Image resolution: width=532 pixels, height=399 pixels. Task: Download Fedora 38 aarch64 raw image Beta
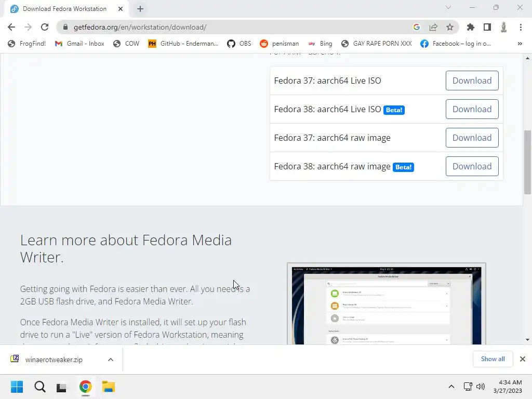pyautogui.click(x=472, y=166)
